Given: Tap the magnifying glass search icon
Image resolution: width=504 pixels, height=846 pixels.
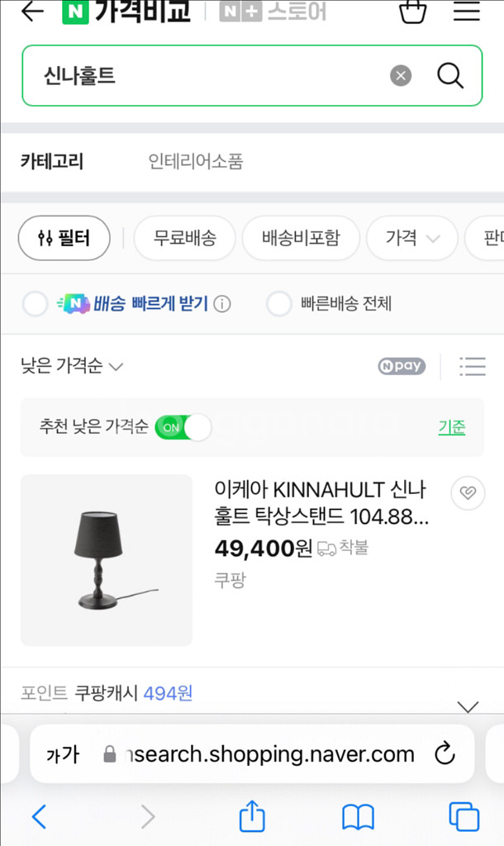Looking at the screenshot, I should click(450, 76).
